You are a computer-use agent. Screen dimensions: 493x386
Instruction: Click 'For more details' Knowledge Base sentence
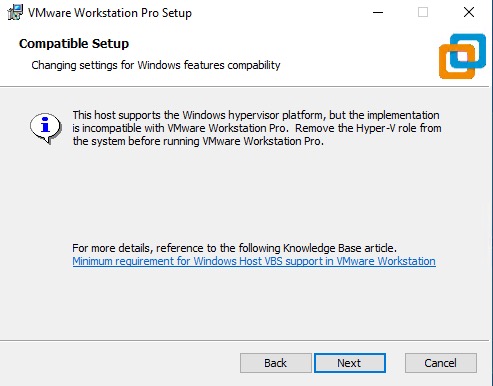point(234,248)
